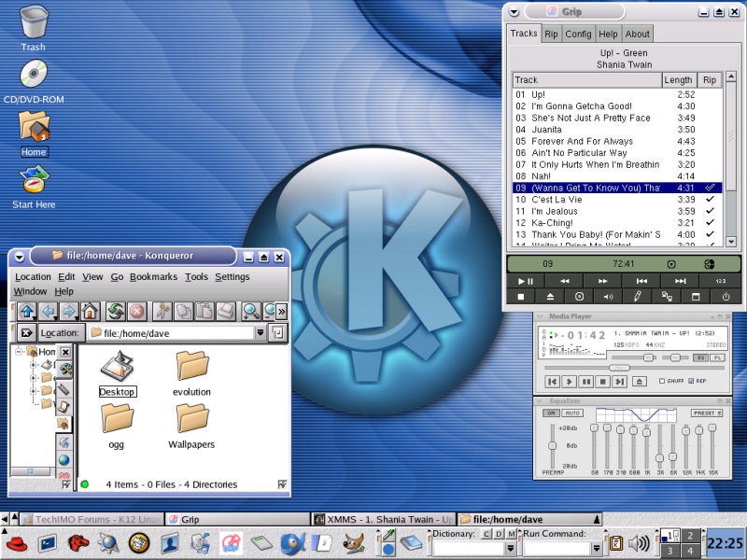Viewport: 747px width, 560px height.
Task: Expand the first subfolder under Home in the tree
Action: (x=33, y=365)
